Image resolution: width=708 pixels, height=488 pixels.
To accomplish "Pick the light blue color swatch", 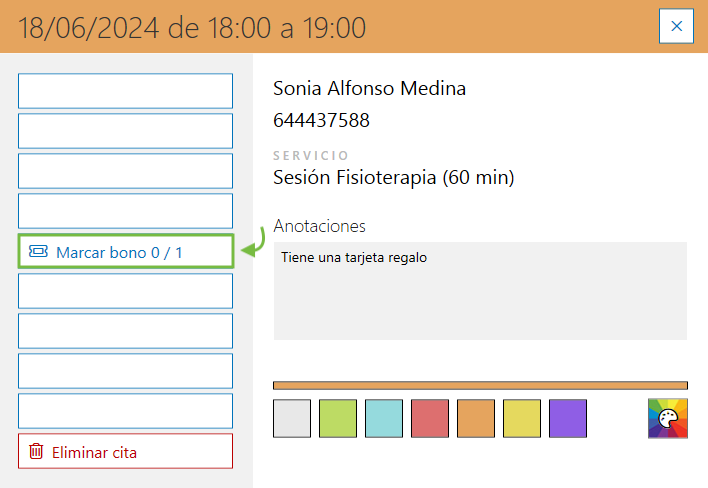I will tap(384, 418).
